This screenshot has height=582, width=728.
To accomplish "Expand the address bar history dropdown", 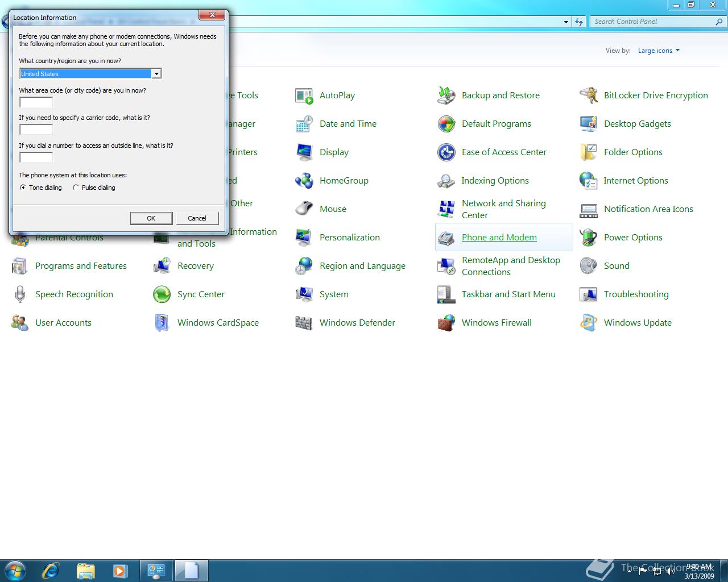I will pos(566,22).
